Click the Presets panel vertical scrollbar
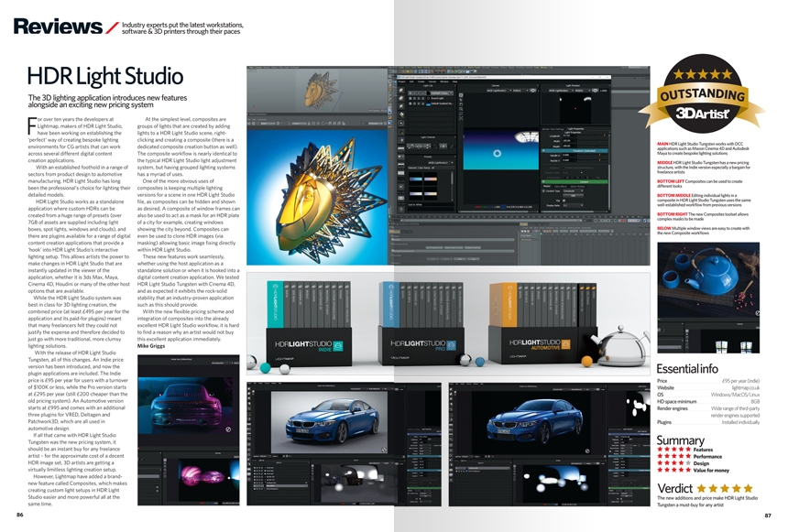The height and width of the screenshot is (532, 788). coord(452,186)
